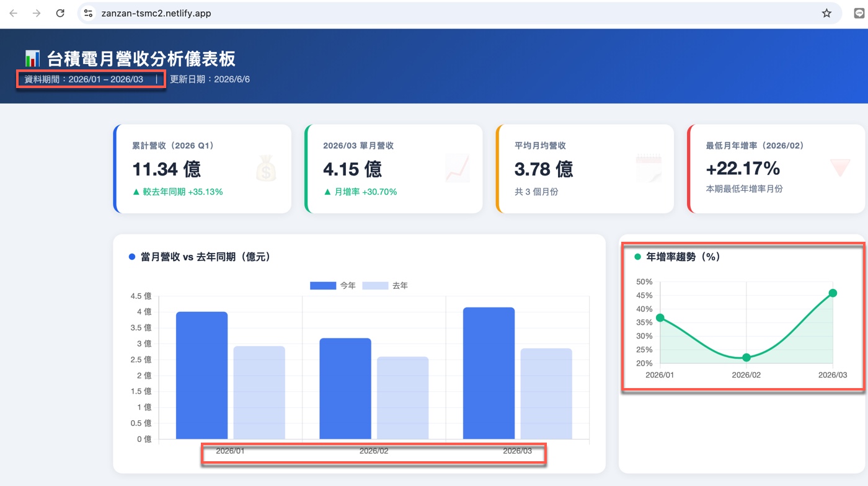The image size is (868, 486).
Task: Click the 當月營收 vs 去年同期（億元）heading
Action: point(206,257)
